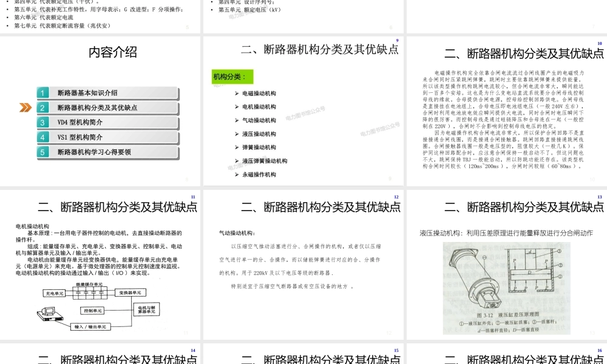Select the teal number badge 2
607x364 pixels.
click(x=42, y=108)
